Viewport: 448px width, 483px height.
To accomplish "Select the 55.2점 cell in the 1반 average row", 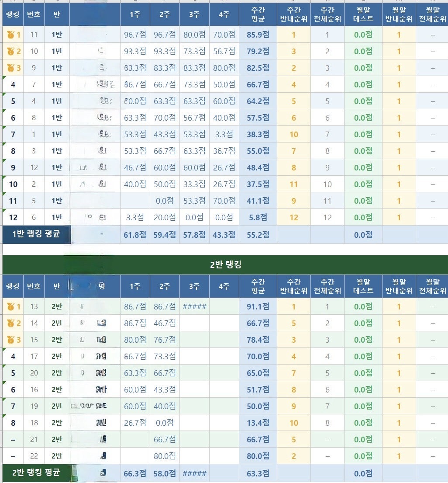I will pyautogui.click(x=258, y=235).
